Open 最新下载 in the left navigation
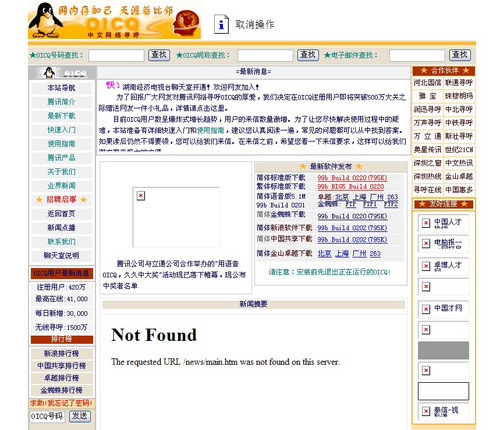The image size is (500, 430). [62, 116]
